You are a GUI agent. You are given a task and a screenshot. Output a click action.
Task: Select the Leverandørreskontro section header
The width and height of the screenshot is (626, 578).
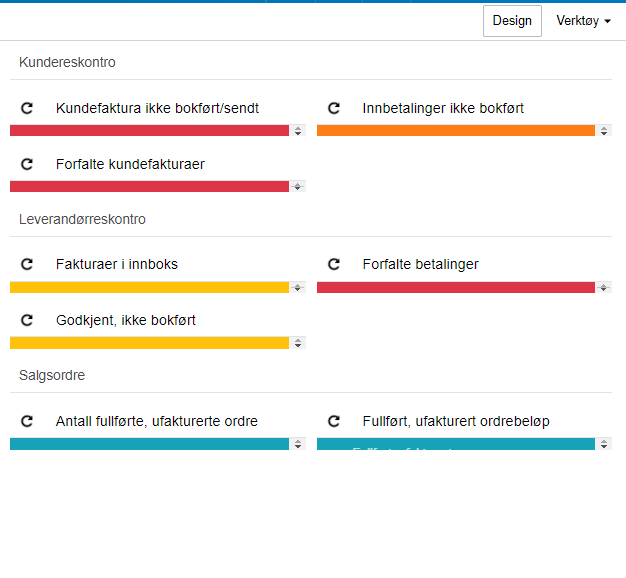point(82,219)
